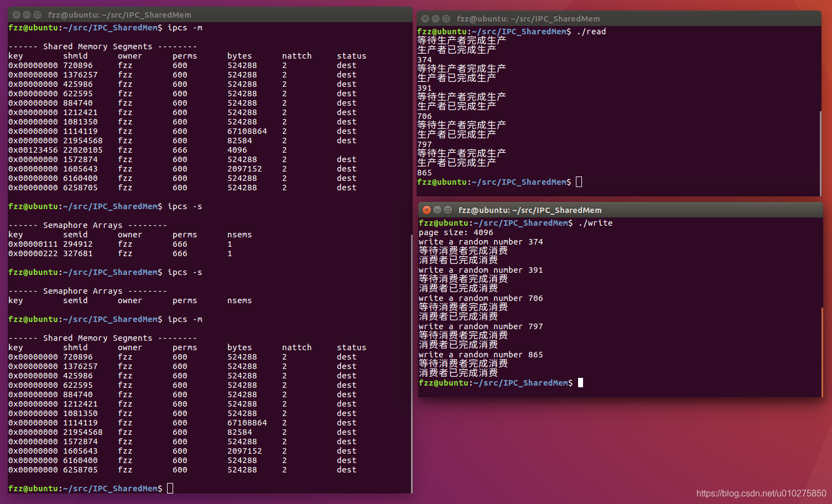Viewport: 832px width, 504px height.
Task: Close the ipcs terminal window
Action: coord(16,14)
